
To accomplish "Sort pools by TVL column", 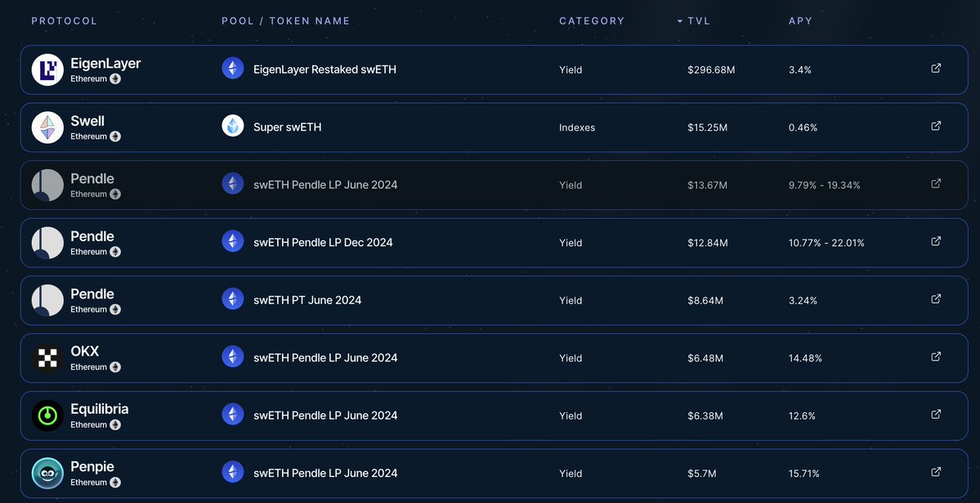I will tap(699, 20).
